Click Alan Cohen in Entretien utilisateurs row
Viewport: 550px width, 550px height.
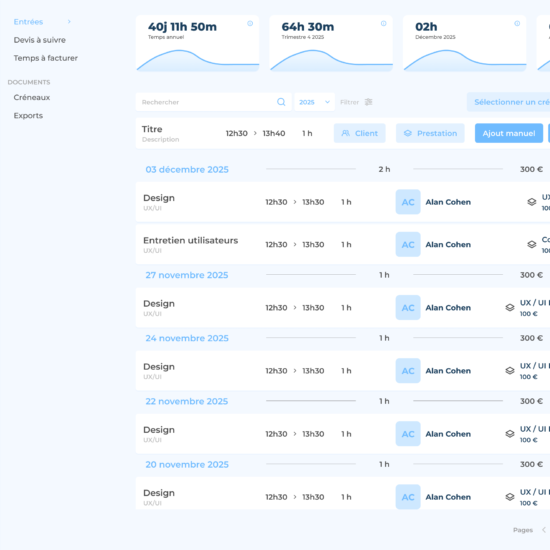click(448, 244)
